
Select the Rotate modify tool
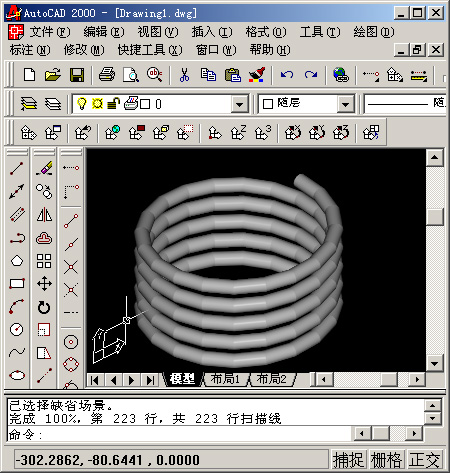(x=44, y=307)
